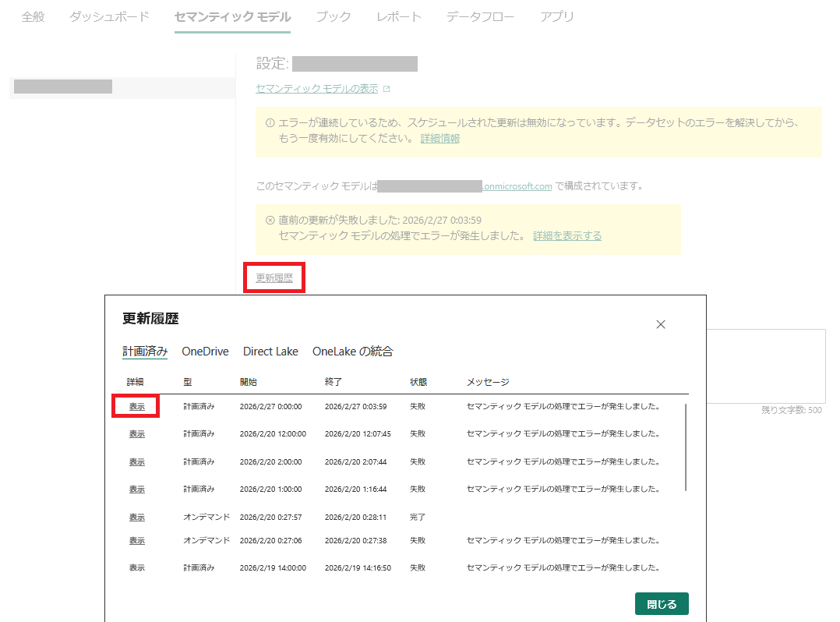Click external link icon beside セマンティック モデルの表示

(386, 89)
